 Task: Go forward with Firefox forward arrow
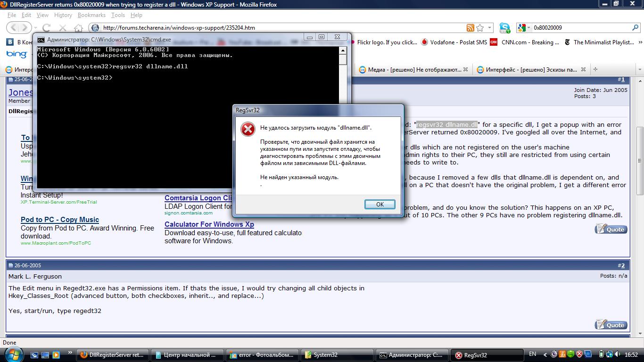click(x=25, y=28)
